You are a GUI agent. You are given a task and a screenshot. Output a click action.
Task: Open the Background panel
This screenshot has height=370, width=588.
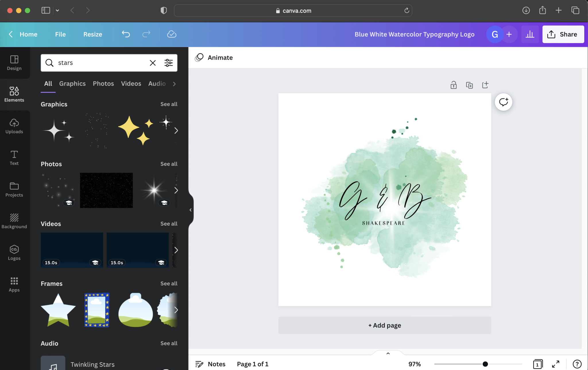click(x=14, y=221)
